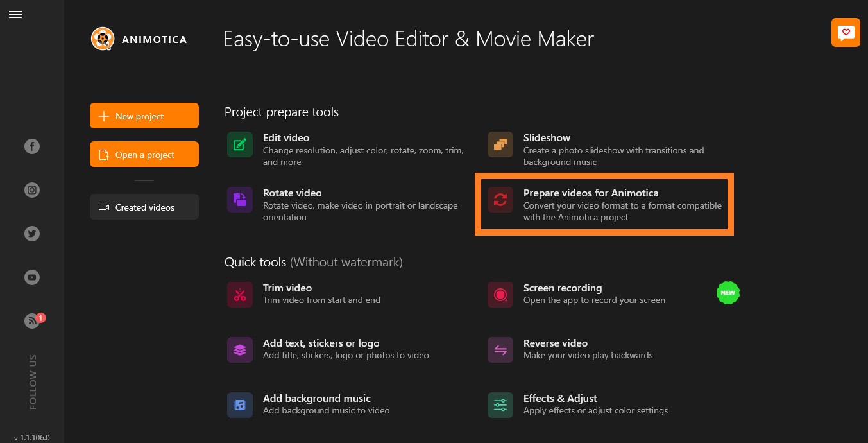Click the Animotica logo icon
The height and width of the screenshot is (443, 868).
pyautogui.click(x=101, y=39)
